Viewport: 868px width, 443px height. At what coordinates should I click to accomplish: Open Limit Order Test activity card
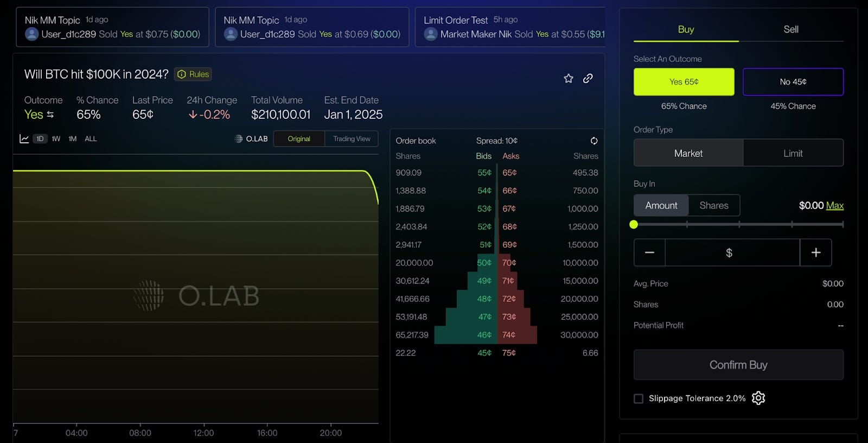pyautogui.click(x=510, y=27)
